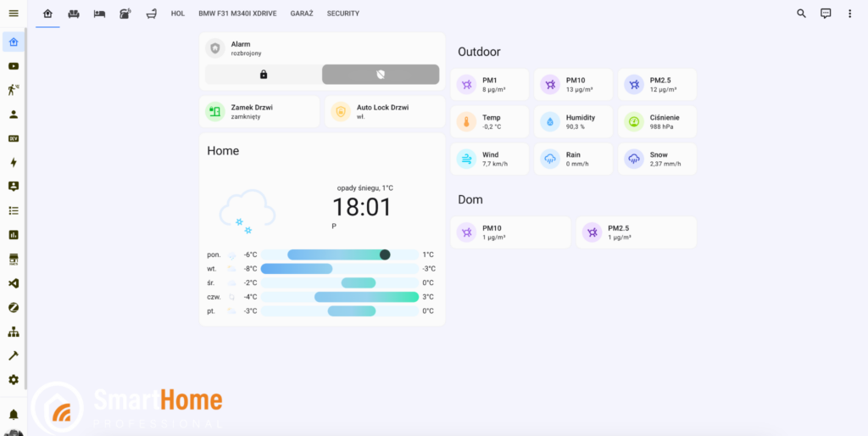
Task: Open the HACS store icon in sidebar
Action: pos(14,259)
